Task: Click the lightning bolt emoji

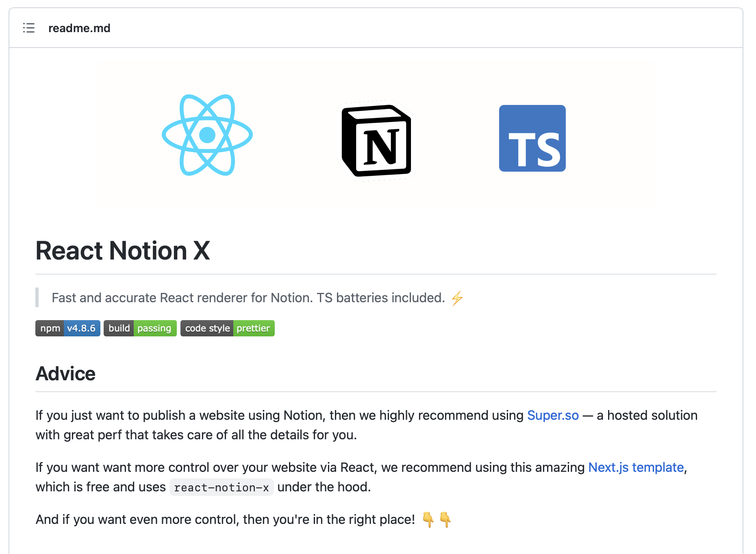Action: click(457, 298)
